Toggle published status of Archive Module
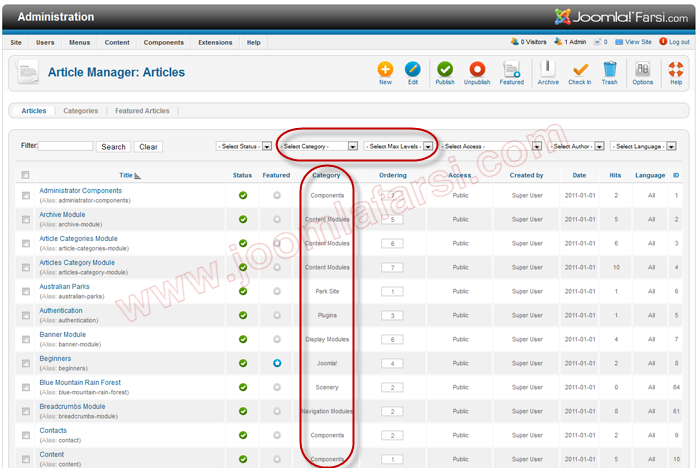The image size is (700, 468). coord(243,219)
